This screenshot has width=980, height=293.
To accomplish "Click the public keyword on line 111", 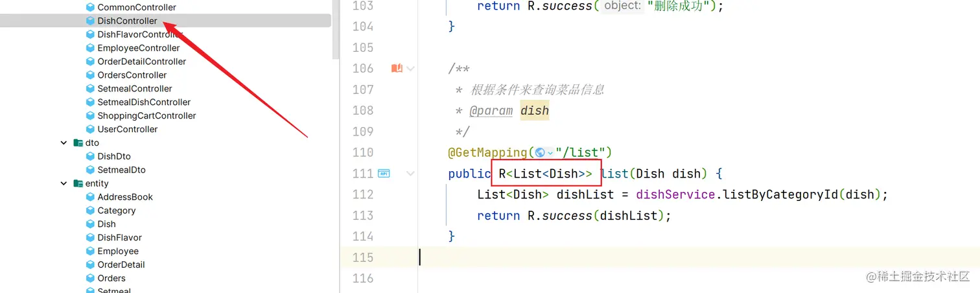I will [x=469, y=174].
